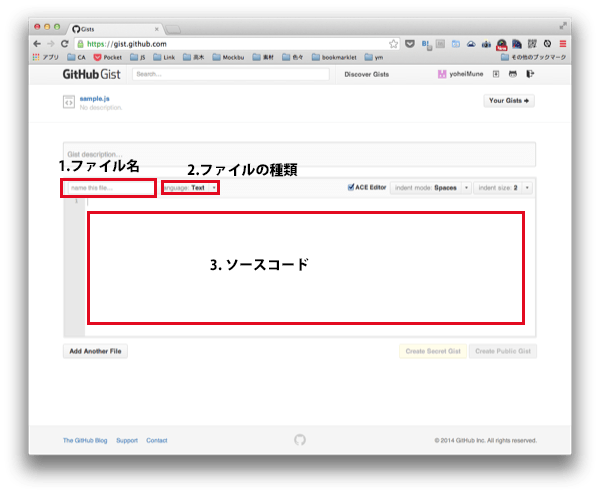Open the Pocket bookmark
The image size is (600, 494).
pos(108,57)
